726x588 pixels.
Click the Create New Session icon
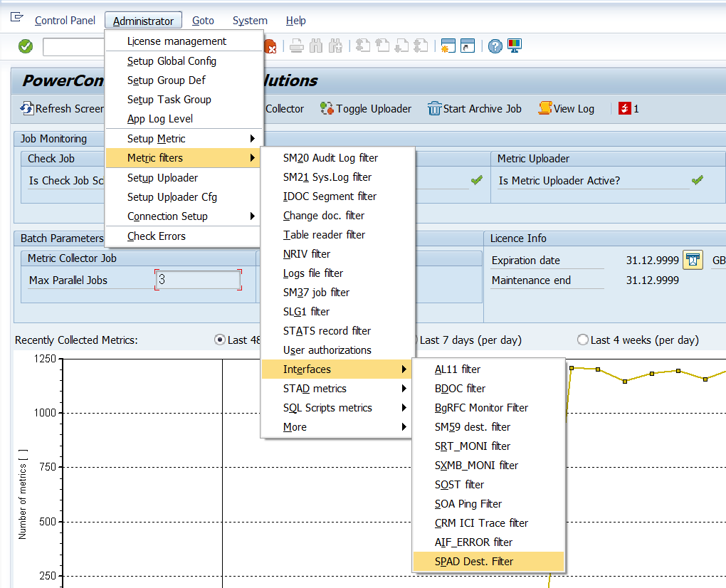point(448,46)
